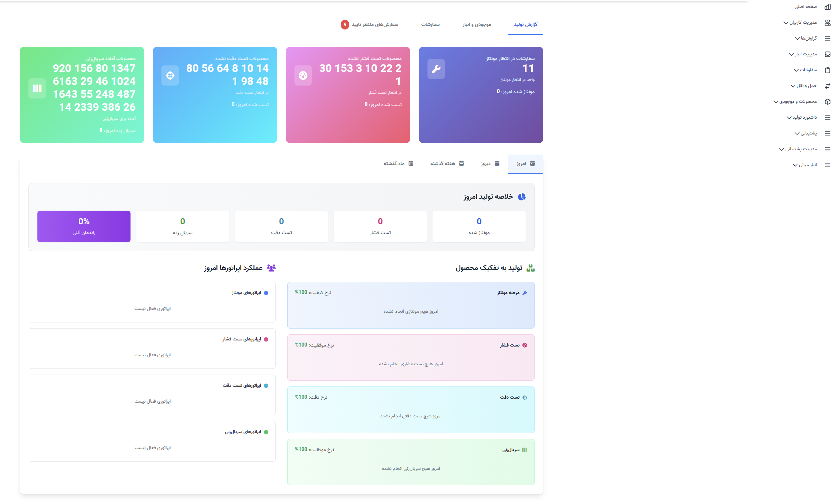Click the gauge icon on pressure test card

(x=303, y=75)
